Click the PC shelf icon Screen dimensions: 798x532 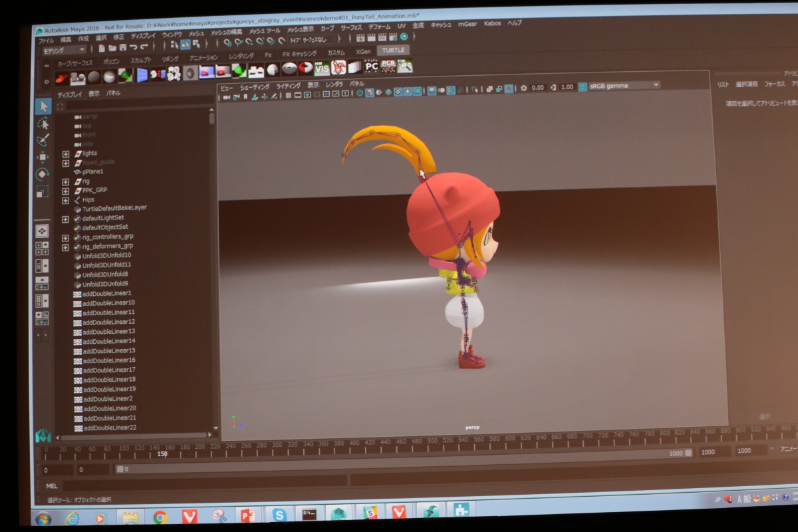(x=371, y=66)
